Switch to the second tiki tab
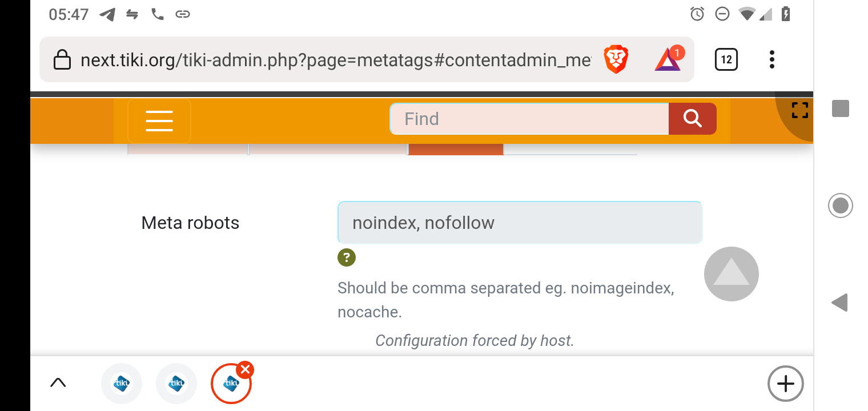The width and height of the screenshot is (868, 411). tap(176, 384)
